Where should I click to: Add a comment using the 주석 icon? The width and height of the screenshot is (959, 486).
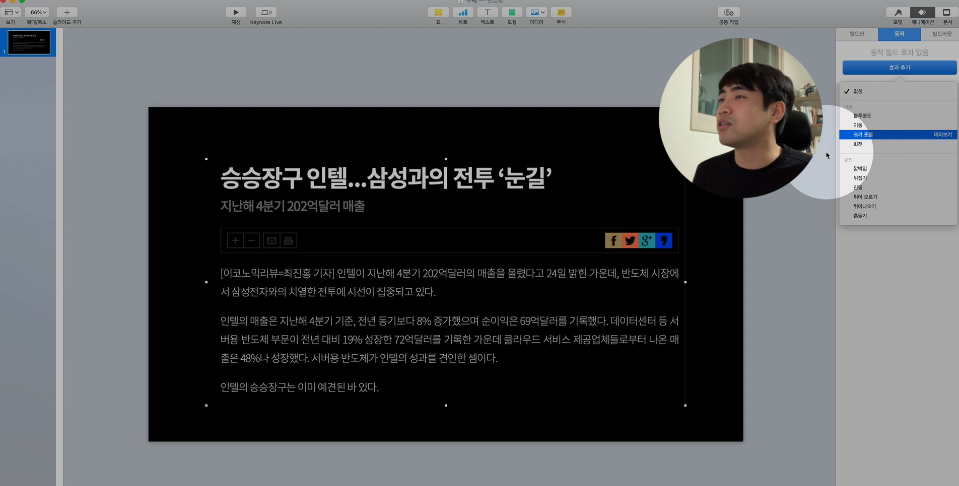click(561, 12)
